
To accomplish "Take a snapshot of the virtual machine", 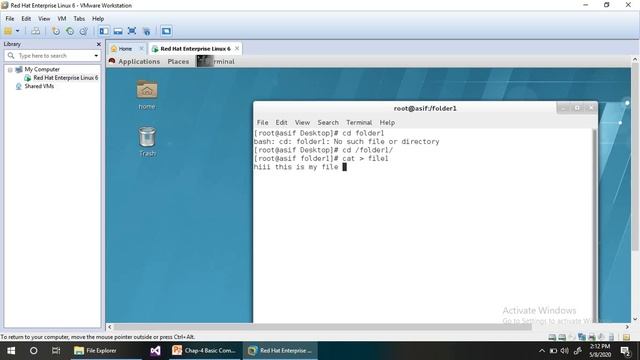I will coord(56,31).
